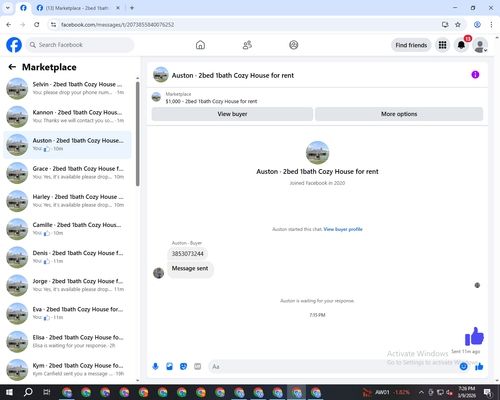The height and width of the screenshot is (400, 500).
Task: Open the Jorge conversation
Action: point(67,285)
